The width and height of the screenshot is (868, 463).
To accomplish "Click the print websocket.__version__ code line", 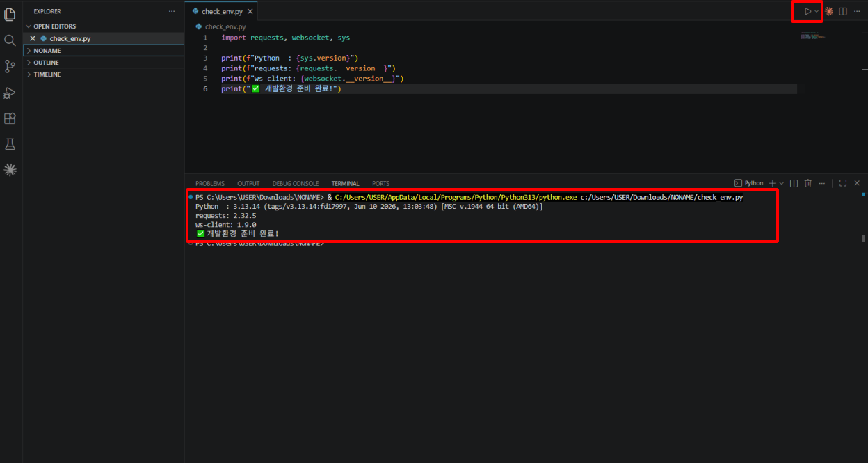I will (x=312, y=79).
